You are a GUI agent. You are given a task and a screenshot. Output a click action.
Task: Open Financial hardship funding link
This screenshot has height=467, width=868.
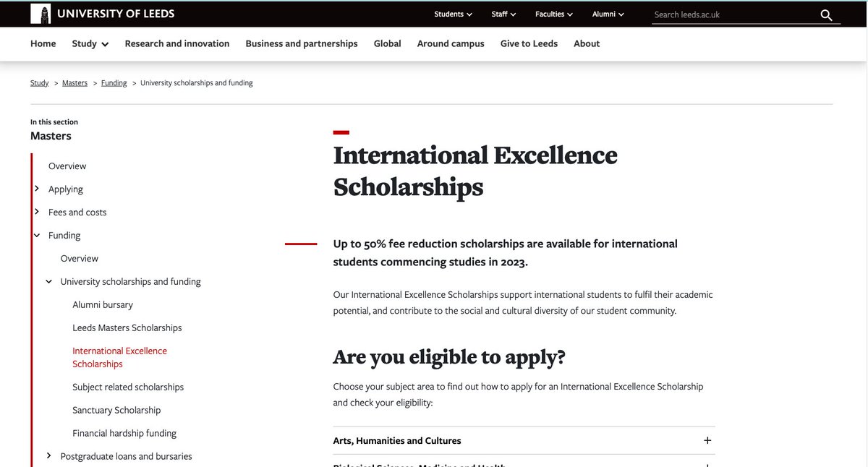click(124, 434)
